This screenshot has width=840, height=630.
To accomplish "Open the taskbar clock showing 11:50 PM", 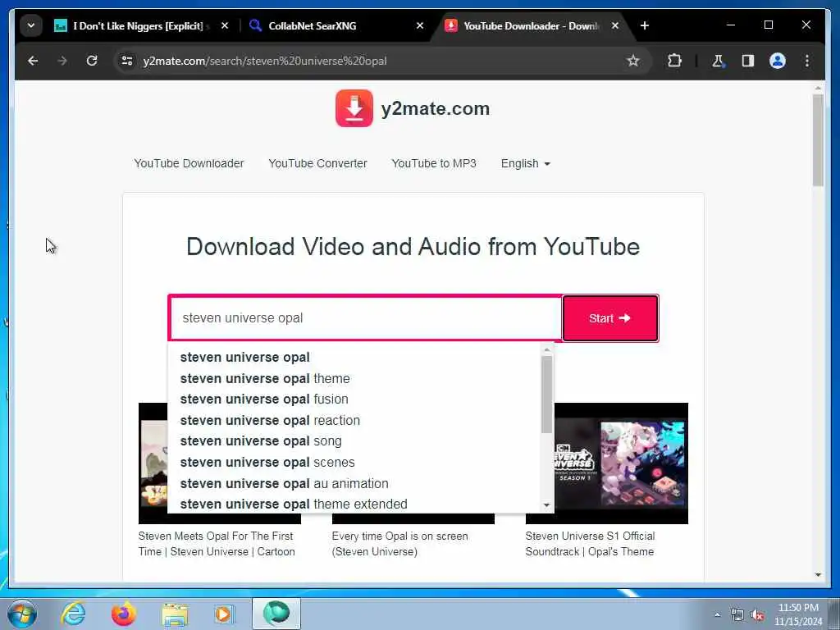I will coord(798,614).
